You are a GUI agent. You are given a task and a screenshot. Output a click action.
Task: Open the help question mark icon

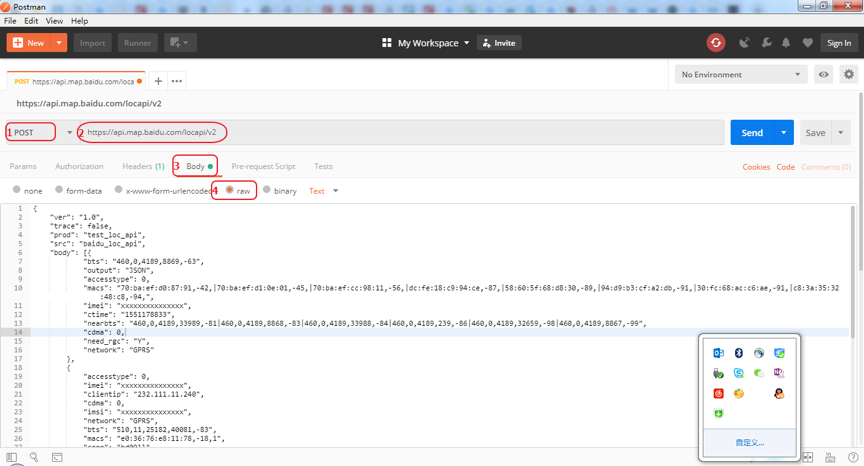pyautogui.click(x=853, y=457)
